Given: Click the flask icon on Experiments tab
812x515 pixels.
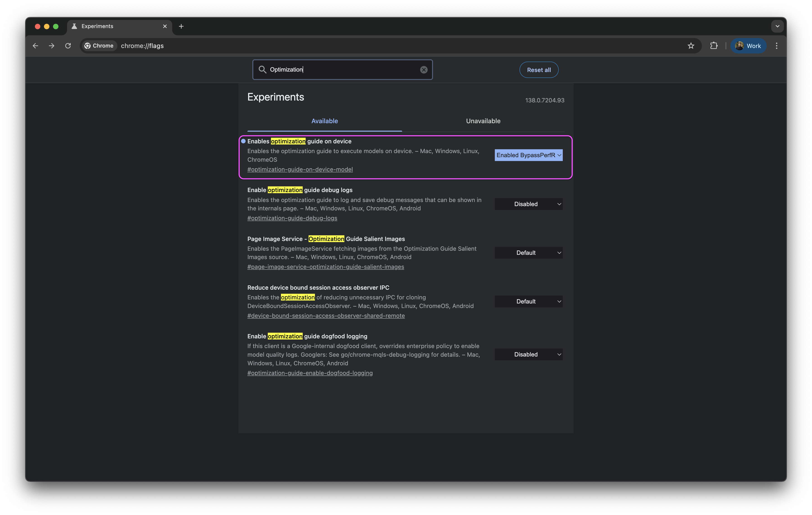Looking at the screenshot, I should pyautogui.click(x=74, y=26).
